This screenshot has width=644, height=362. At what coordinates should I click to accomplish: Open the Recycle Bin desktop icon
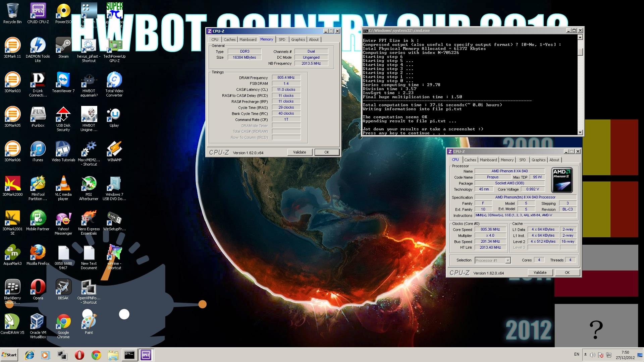[12, 13]
